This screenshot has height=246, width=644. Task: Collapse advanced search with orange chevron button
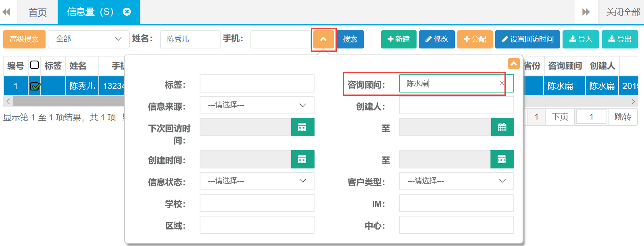323,39
